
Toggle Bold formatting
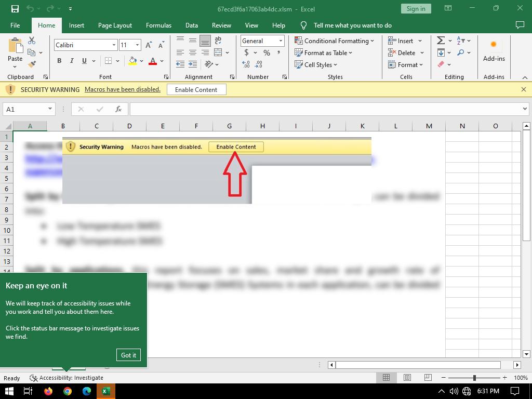(x=59, y=61)
